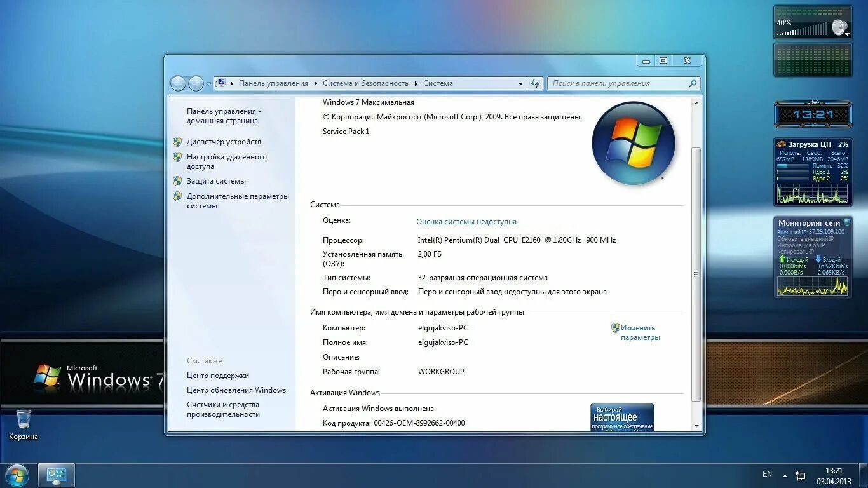Select the 32-разрядная операционная система text
The width and height of the screenshot is (868, 488).
(483, 278)
